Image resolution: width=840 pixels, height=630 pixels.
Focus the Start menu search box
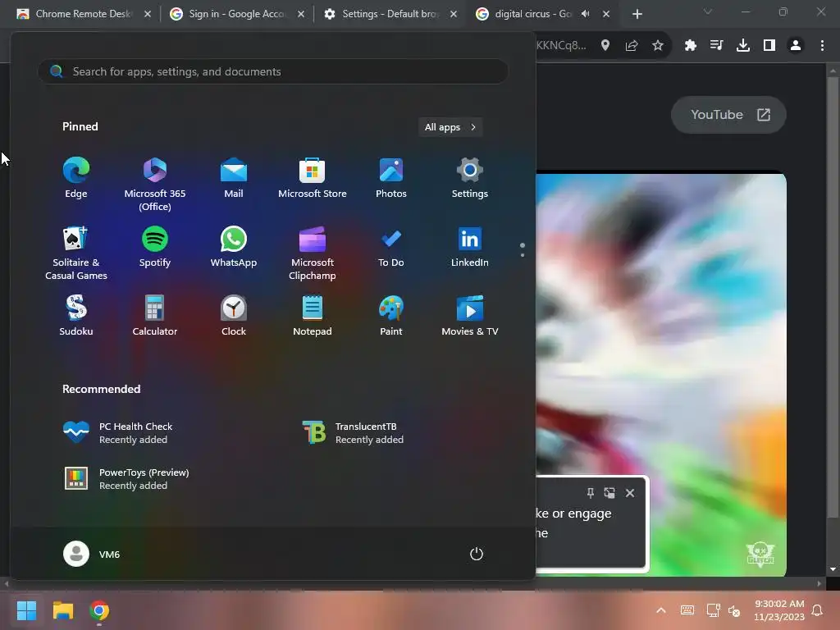point(272,71)
